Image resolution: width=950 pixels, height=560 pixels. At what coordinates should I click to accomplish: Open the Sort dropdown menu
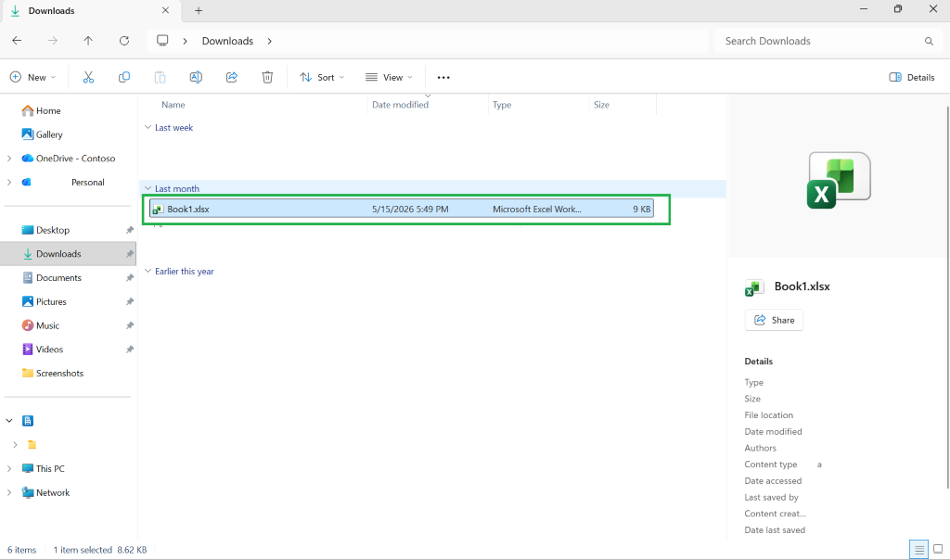pyautogui.click(x=322, y=77)
